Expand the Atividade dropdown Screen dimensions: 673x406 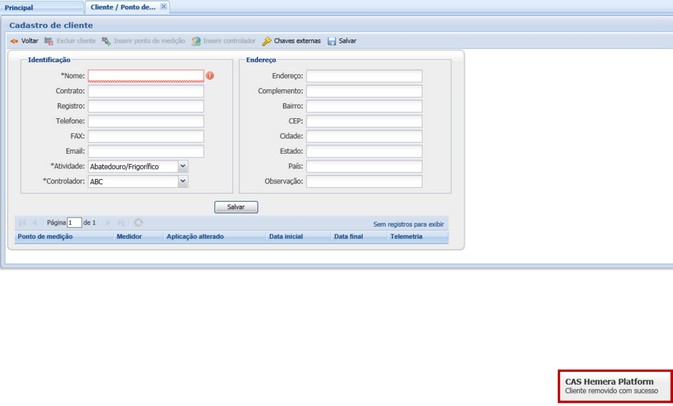(x=182, y=167)
